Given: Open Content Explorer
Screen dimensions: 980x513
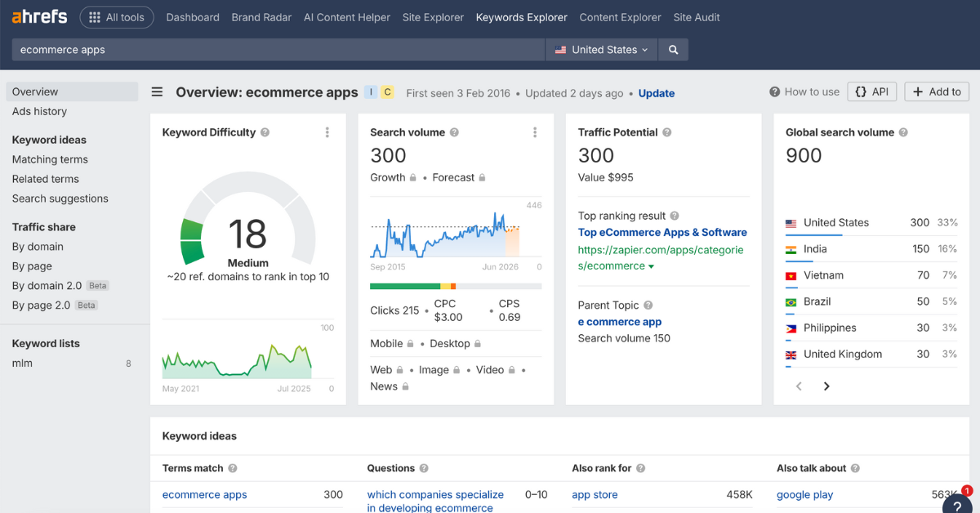Looking at the screenshot, I should [621, 17].
